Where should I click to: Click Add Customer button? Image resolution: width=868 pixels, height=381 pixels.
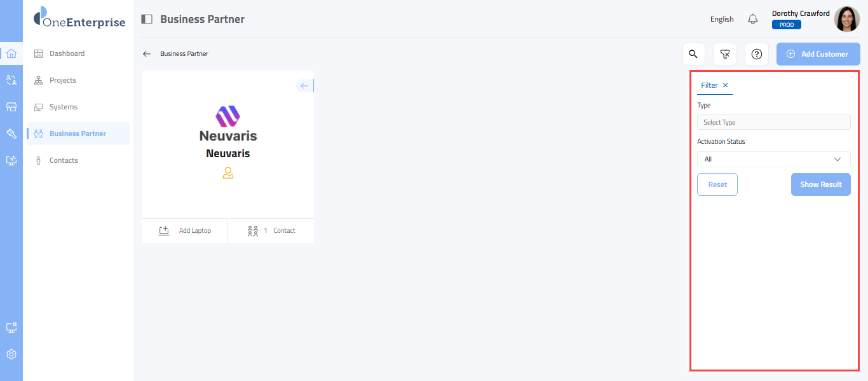tap(818, 54)
